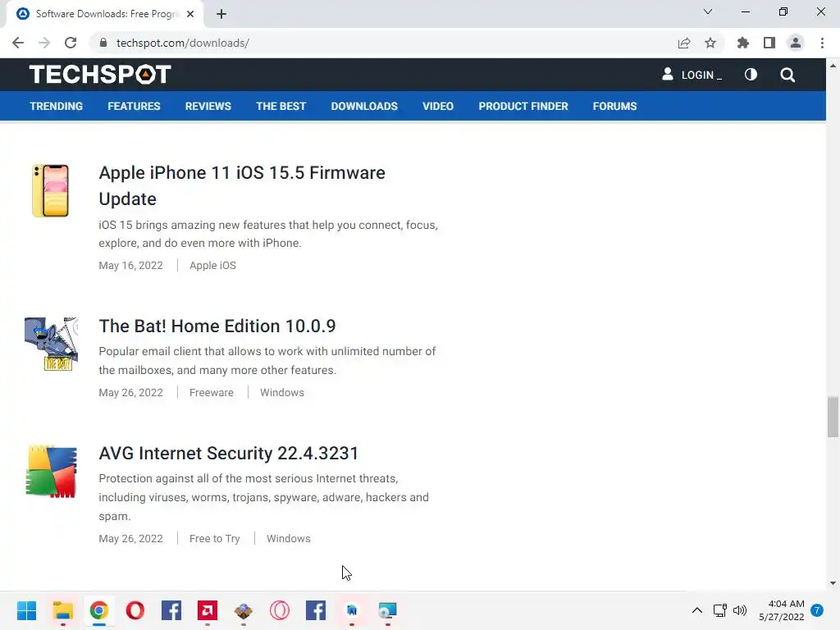The height and width of the screenshot is (630, 840).
Task: Click Free to Try tag under AVG
Action: [214, 538]
